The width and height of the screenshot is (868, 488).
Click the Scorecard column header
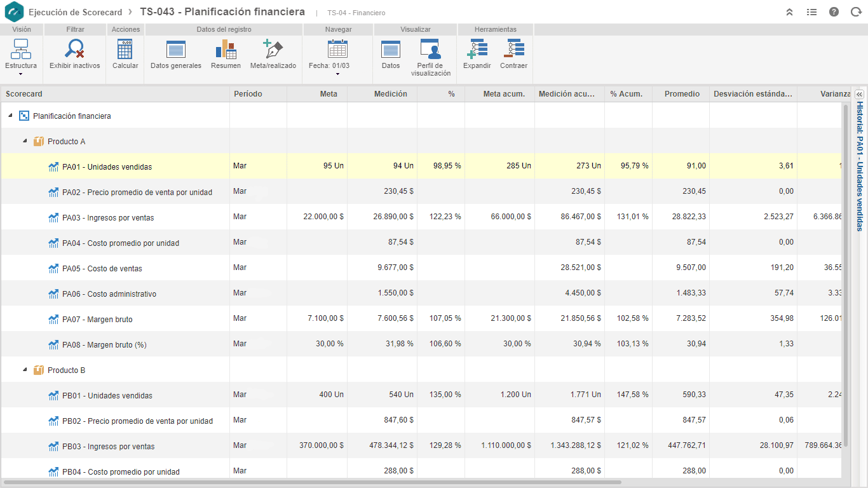coord(115,94)
